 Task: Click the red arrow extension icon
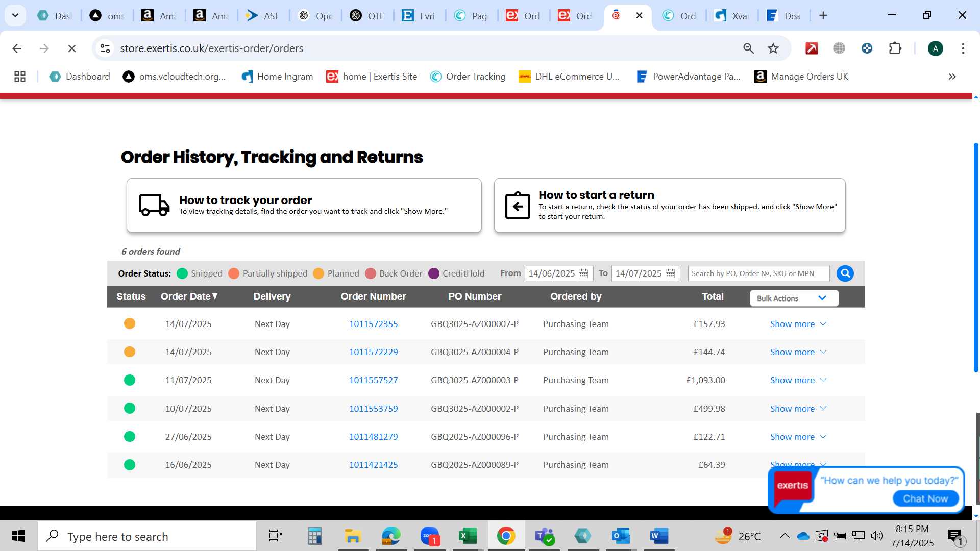(x=812, y=48)
